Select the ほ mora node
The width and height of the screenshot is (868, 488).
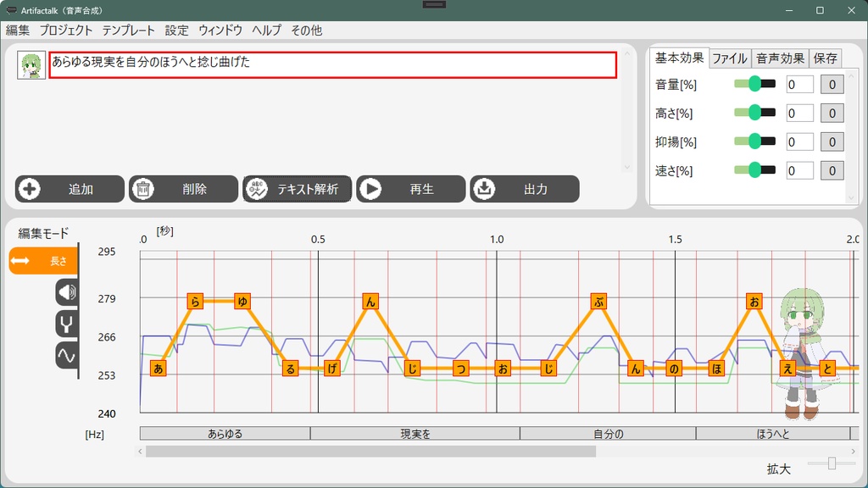point(716,369)
